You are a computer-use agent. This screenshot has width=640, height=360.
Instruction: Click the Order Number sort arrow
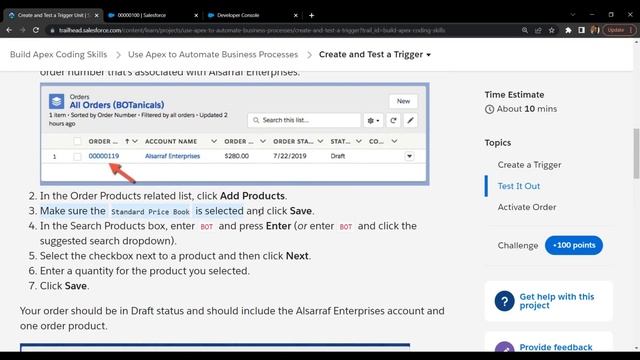[x=127, y=141]
